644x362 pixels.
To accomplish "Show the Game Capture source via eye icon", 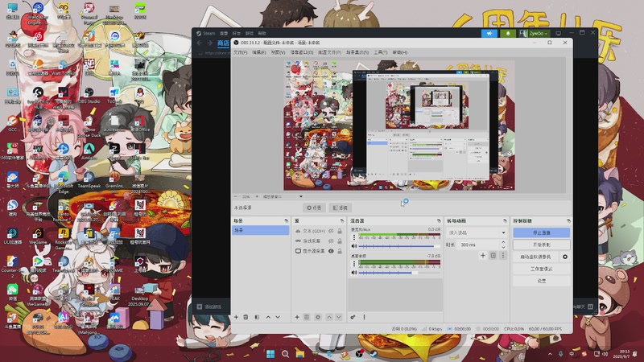I will pyautogui.click(x=331, y=241).
